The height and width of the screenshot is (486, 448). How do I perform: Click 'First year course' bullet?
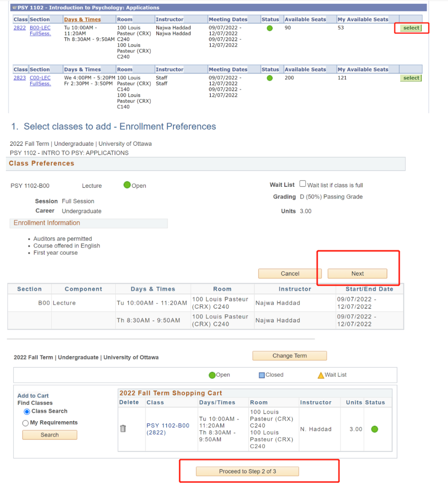click(56, 253)
